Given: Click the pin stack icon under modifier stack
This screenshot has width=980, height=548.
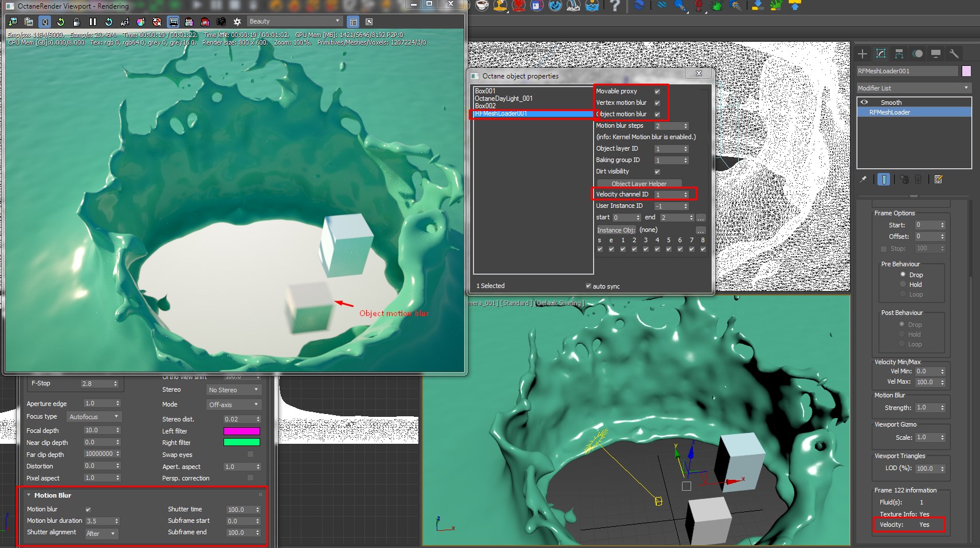Looking at the screenshot, I should (863, 179).
